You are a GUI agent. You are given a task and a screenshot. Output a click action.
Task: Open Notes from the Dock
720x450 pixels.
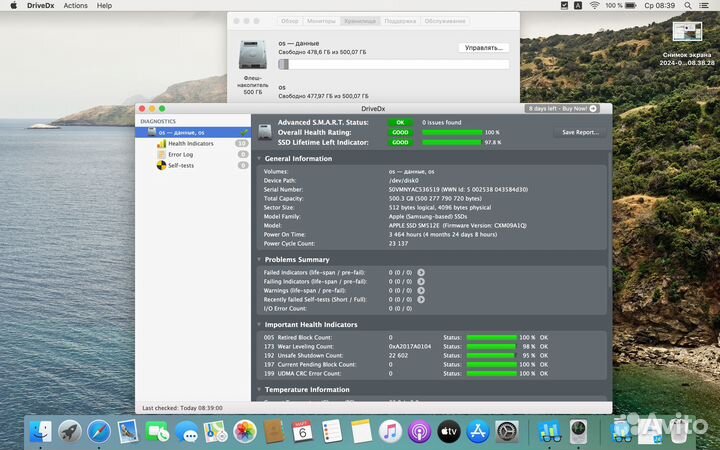coord(361,432)
